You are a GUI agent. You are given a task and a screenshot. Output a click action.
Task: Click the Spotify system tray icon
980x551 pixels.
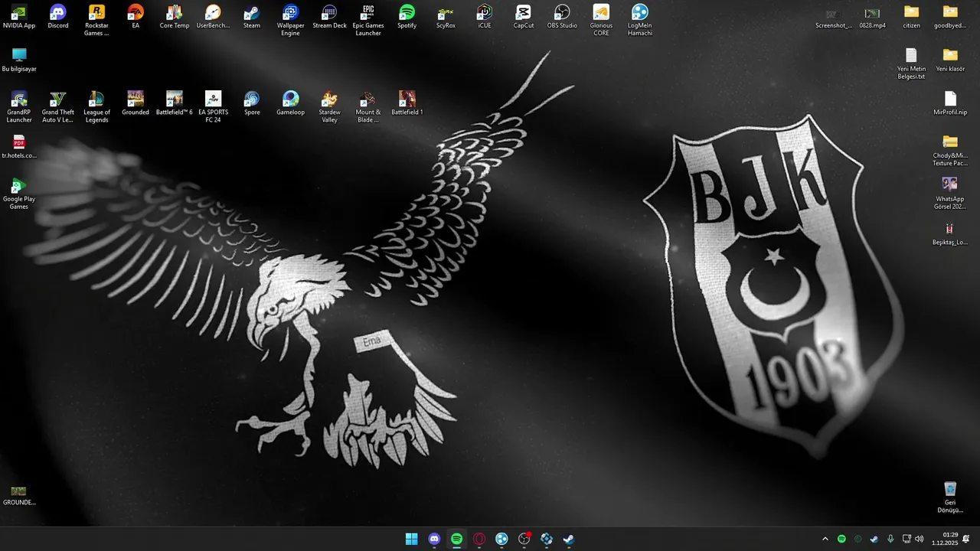pyautogui.click(x=841, y=539)
